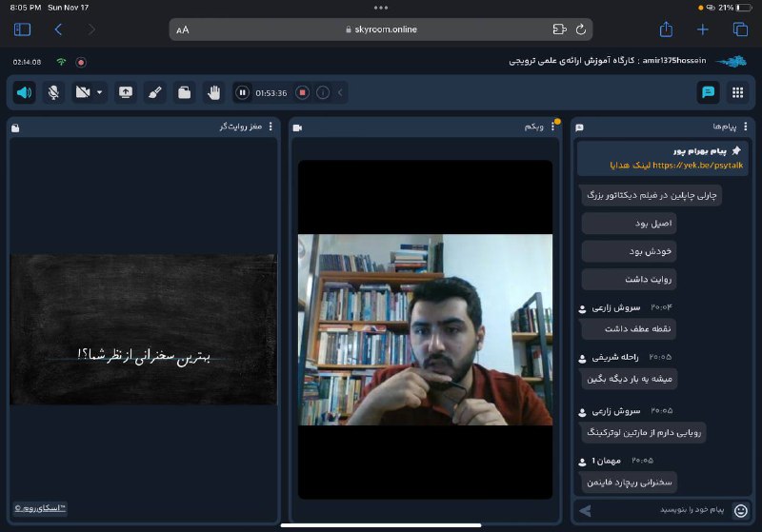Viewport: 762px width, 532px height.
Task: Toggle the webcam camera button
Action: (83, 92)
